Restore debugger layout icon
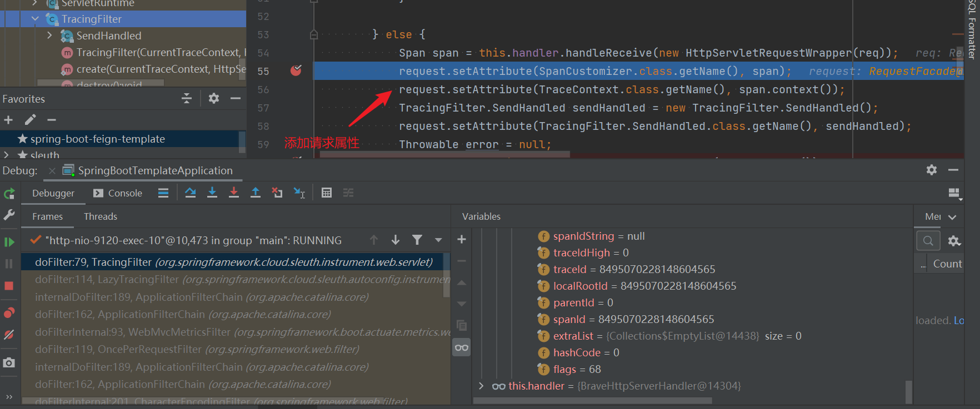 point(954,193)
